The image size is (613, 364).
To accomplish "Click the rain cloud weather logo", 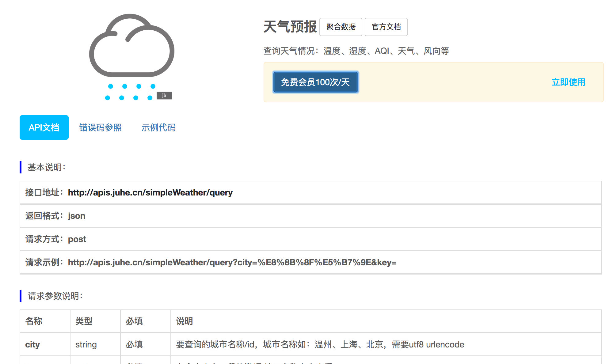I will 131,57.
